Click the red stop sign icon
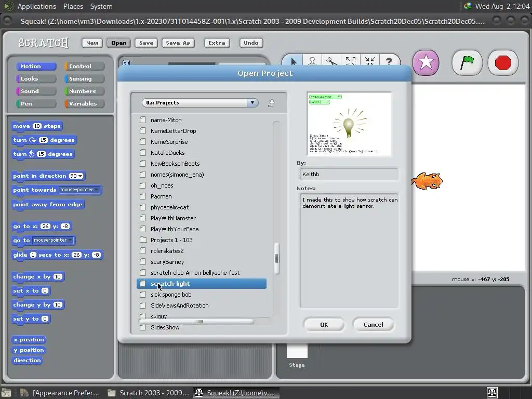The width and height of the screenshot is (532, 399). point(503,63)
